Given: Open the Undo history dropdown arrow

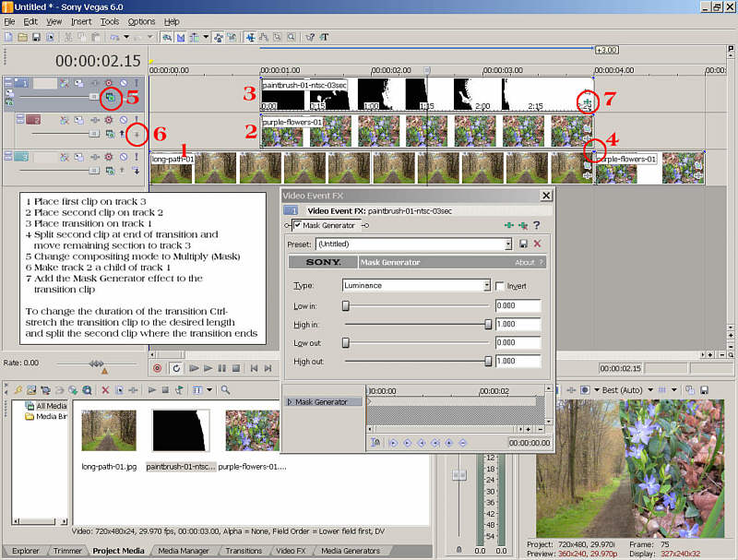Looking at the screenshot, I should click(x=126, y=37).
